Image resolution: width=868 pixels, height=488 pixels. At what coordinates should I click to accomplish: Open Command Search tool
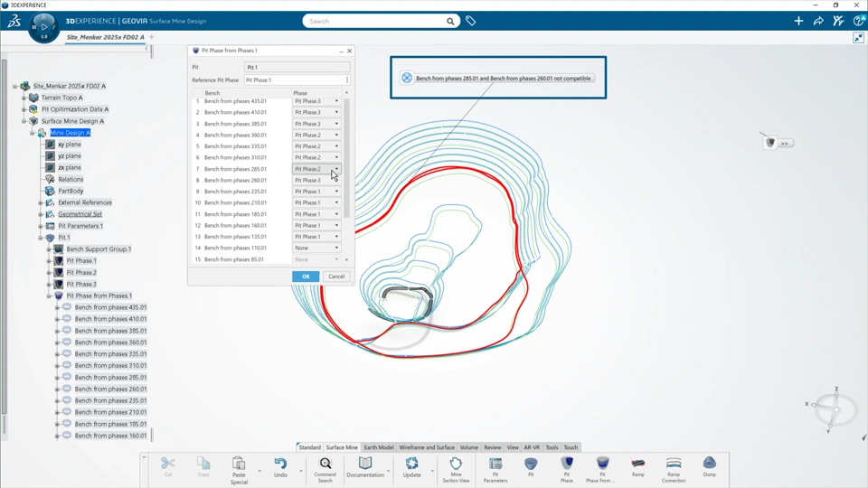coord(325,470)
